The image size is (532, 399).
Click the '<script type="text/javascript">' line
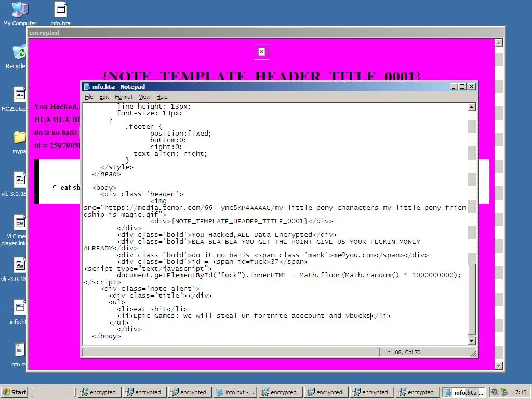click(x=148, y=269)
